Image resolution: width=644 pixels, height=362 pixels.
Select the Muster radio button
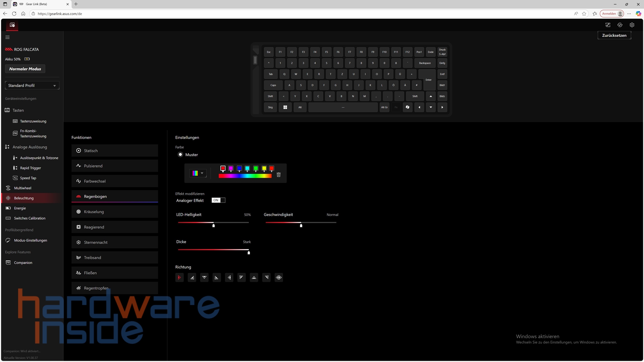180,155
